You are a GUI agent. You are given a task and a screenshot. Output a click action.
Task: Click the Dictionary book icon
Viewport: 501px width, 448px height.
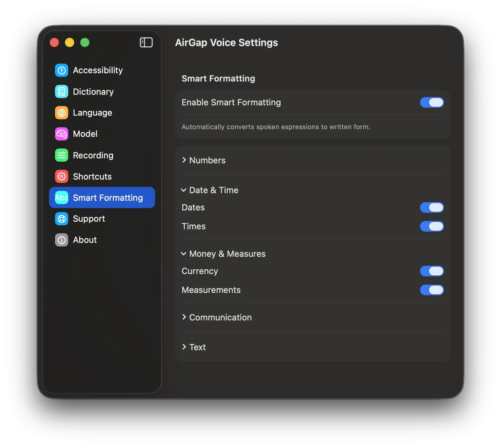(62, 91)
